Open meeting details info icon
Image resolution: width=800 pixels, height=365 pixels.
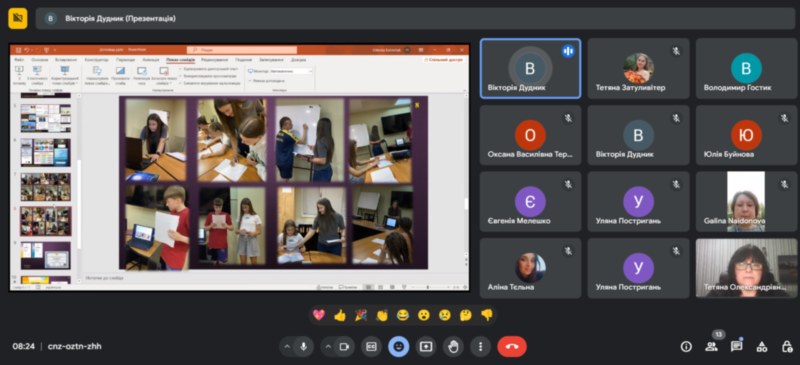(686, 347)
